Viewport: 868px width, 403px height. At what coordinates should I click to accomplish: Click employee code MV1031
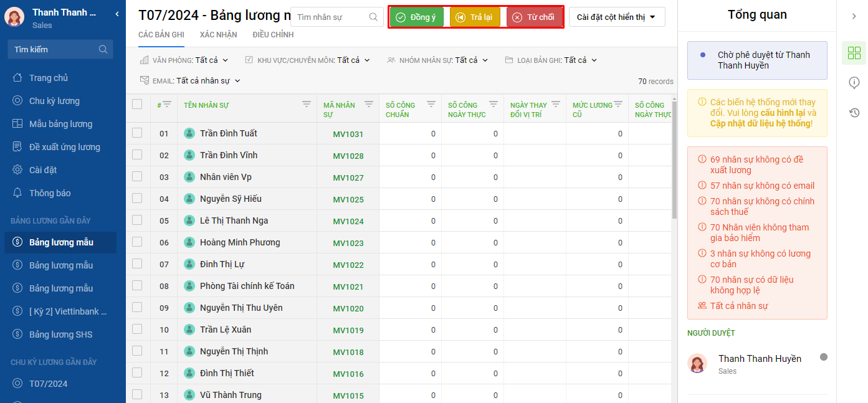coord(348,134)
